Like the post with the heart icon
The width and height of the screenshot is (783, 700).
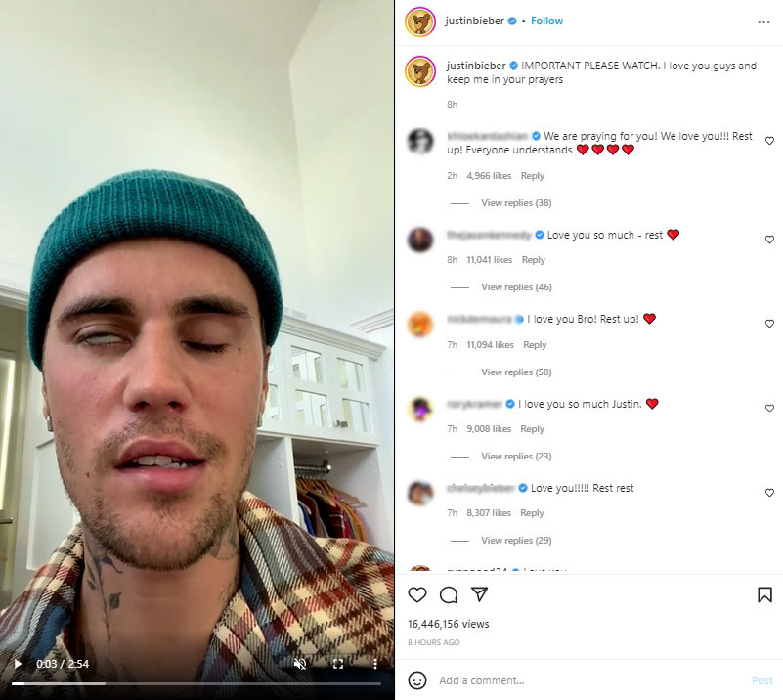tap(417, 594)
